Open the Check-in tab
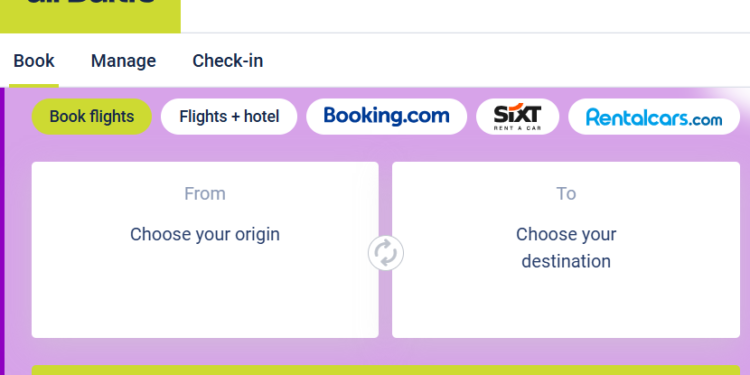 (x=228, y=61)
